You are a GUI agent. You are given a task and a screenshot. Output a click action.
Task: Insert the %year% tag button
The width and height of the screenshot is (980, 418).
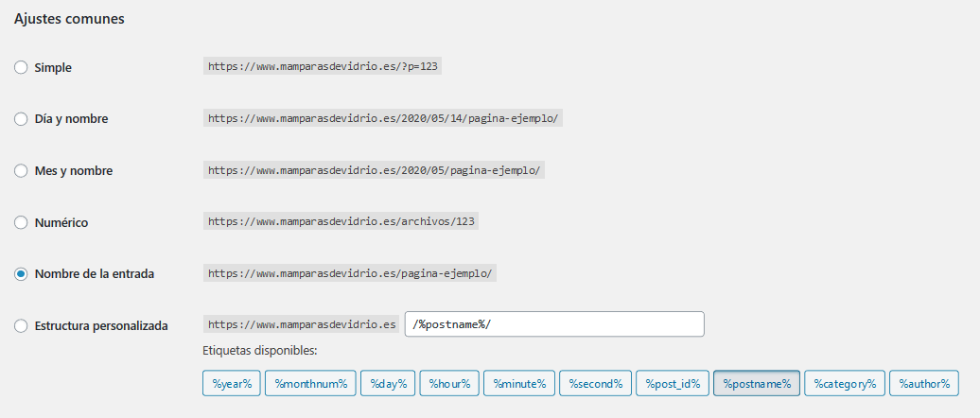pos(232,383)
